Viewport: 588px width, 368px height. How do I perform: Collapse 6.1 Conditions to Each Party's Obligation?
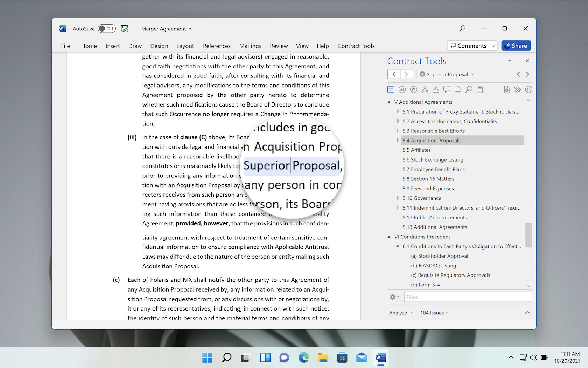398,246
